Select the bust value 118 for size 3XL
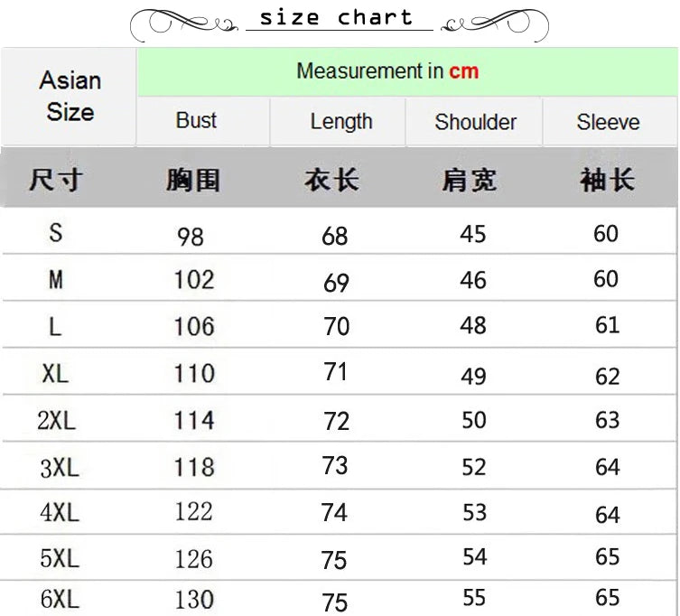680x616 pixels. [194, 467]
